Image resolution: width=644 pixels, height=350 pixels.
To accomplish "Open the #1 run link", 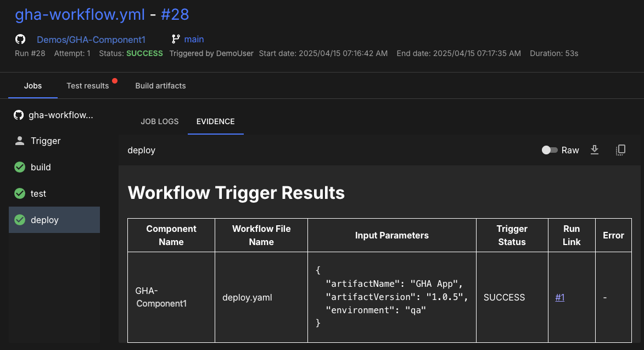I will point(560,297).
